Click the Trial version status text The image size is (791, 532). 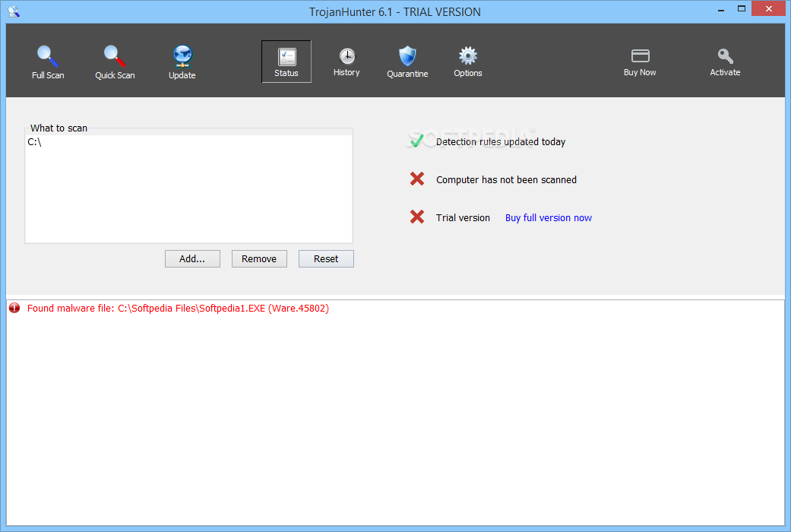463,218
